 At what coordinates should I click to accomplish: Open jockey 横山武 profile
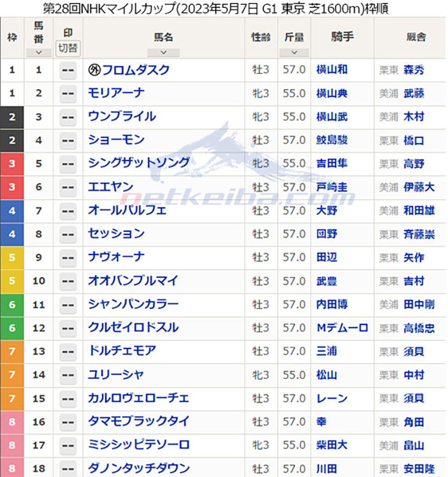tap(332, 117)
